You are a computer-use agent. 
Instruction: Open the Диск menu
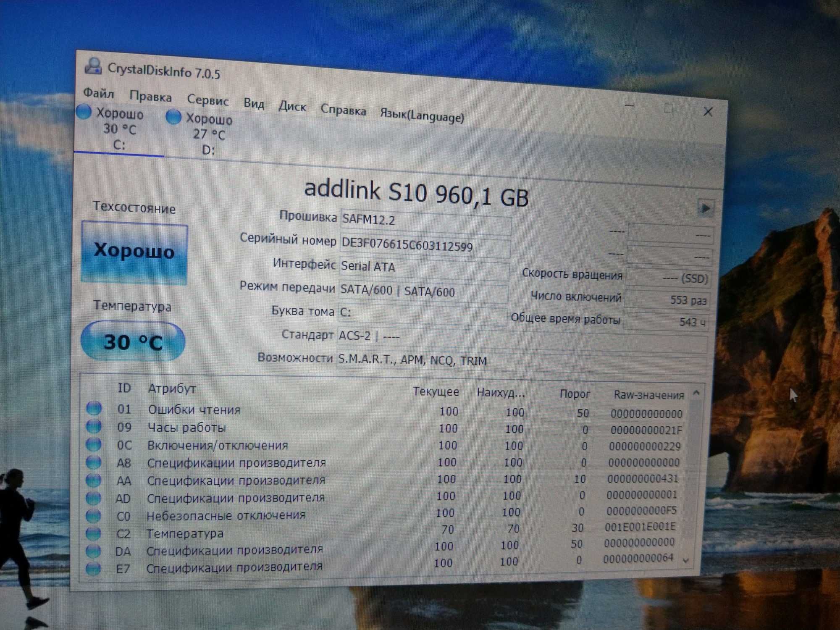coord(292,106)
